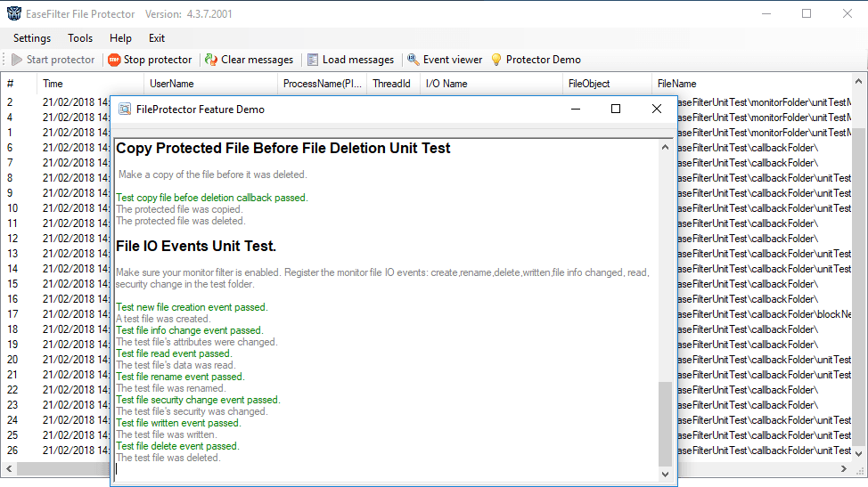The height and width of the screenshot is (487, 868).
Task: Select the Exit menu item
Action: point(157,38)
